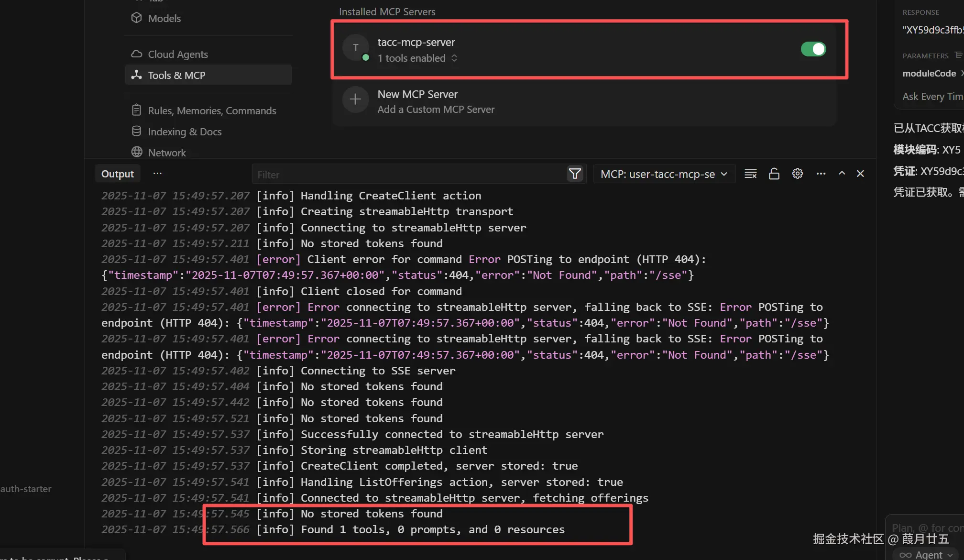Open the MCP: user-tacc-mcp-se channel dropdown
This screenshot has height=560, width=964.
664,174
